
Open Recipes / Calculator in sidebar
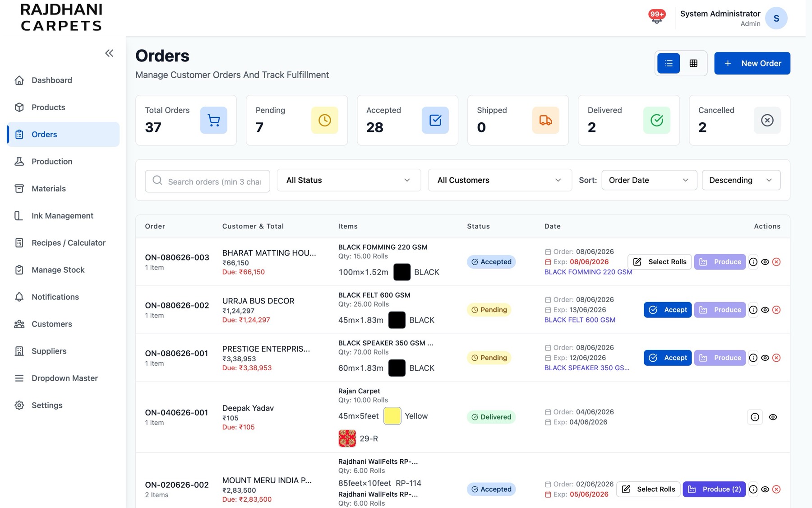(x=63, y=243)
